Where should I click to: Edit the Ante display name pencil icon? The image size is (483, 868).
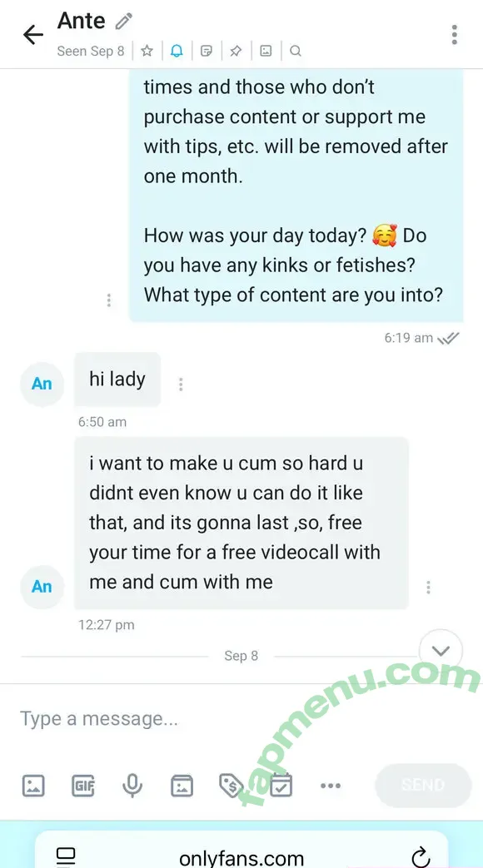click(x=123, y=22)
